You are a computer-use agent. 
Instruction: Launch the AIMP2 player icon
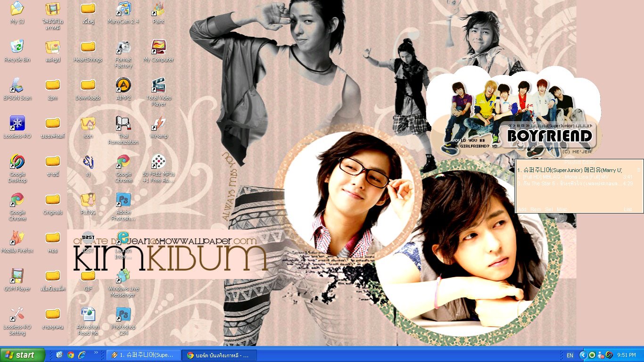pyautogui.click(x=124, y=89)
